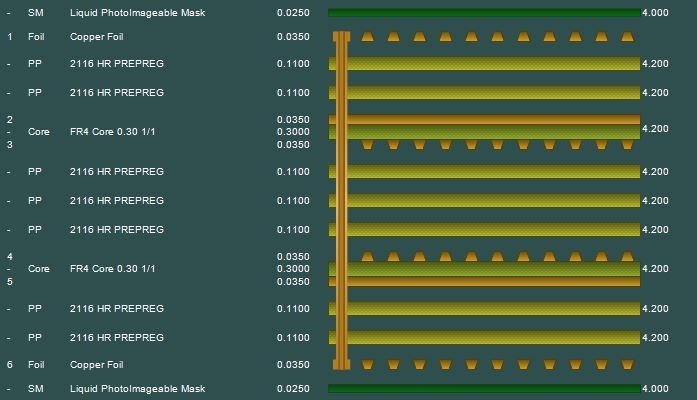Select FR4 Core 0.30 1/1 between layers 4 and 5
Screen dimensions: 697x400
pyautogui.click(x=112, y=269)
